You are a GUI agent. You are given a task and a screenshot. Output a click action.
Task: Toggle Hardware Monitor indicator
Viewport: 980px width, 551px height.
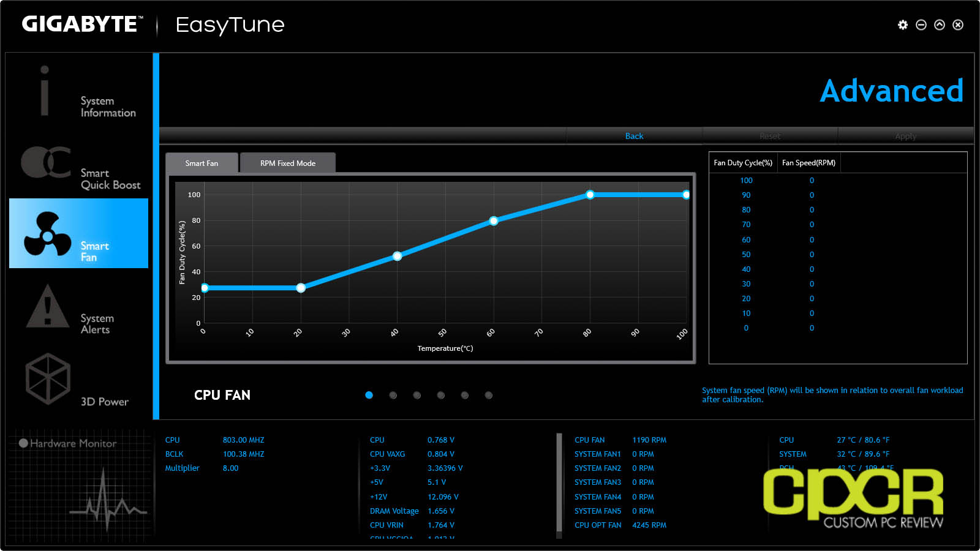23,443
